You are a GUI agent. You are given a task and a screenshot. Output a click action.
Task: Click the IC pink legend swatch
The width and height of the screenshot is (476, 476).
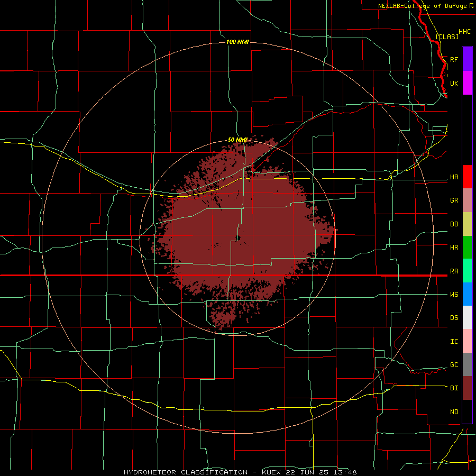click(x=467, y=341)
